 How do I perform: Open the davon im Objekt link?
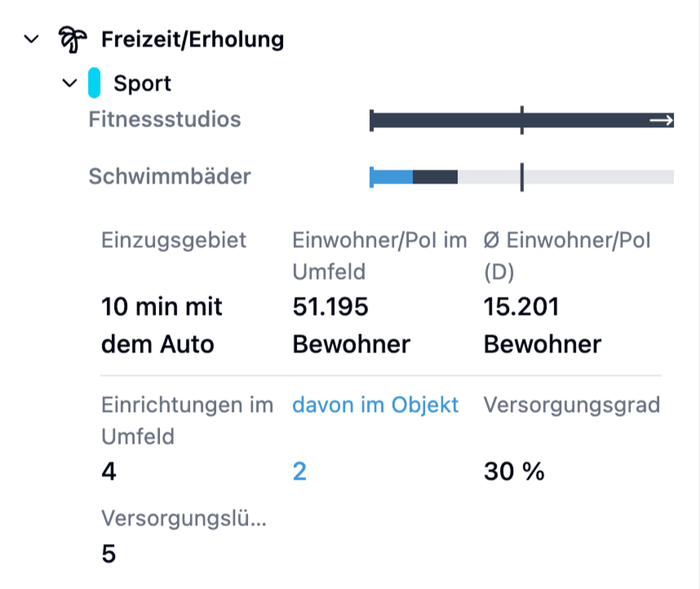(x=376, y=405)
